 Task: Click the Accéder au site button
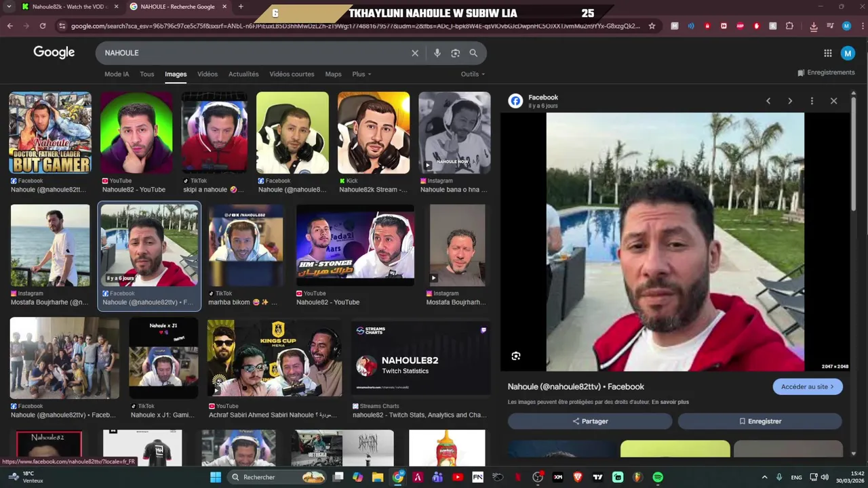click(808, 387)
